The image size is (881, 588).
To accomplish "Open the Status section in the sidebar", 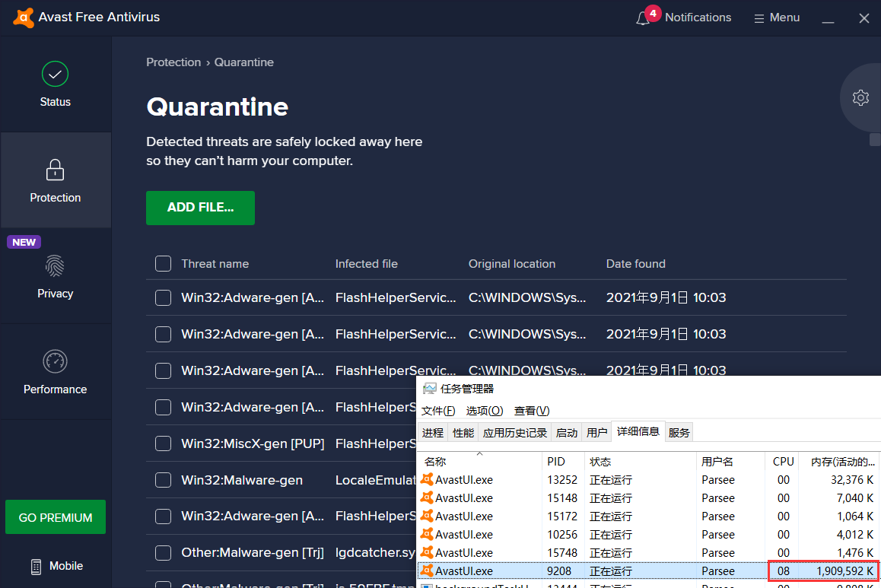I will point(55,84).
